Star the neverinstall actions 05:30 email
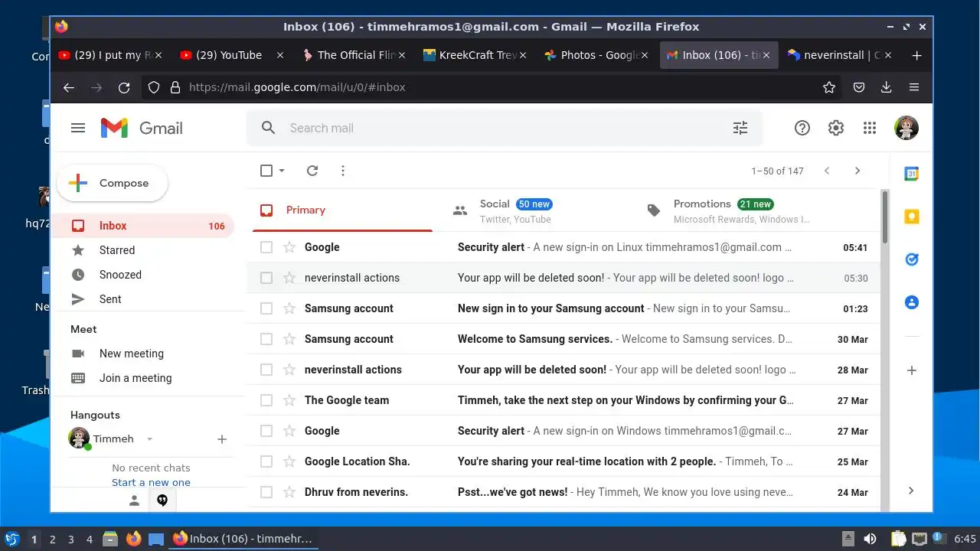This screenshot has width=980, height=551. point(289,278)
